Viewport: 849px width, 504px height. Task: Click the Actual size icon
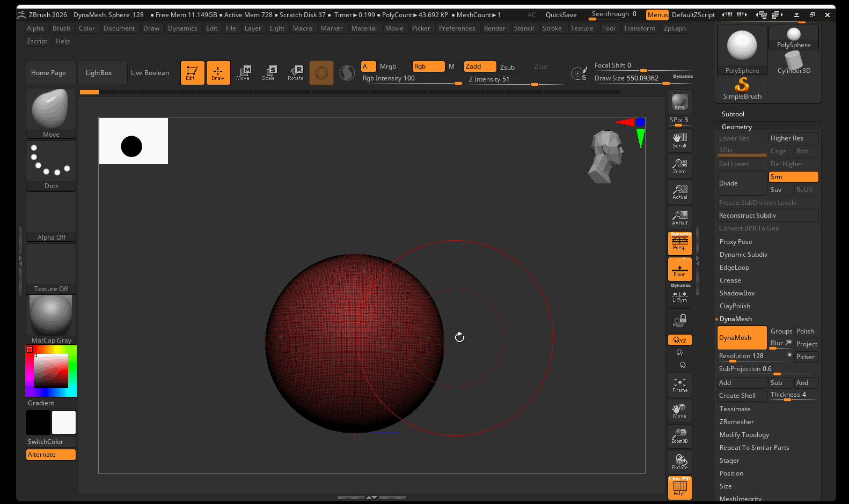[x=679, y=192]
